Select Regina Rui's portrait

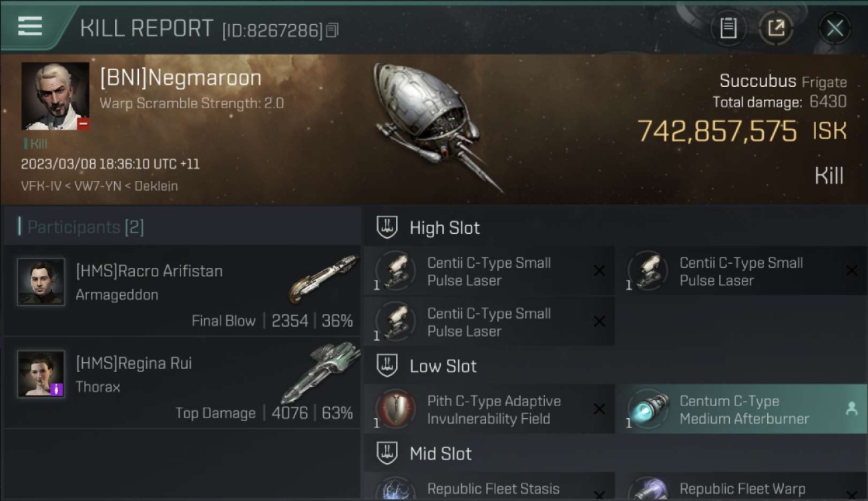tap(41, 374)
